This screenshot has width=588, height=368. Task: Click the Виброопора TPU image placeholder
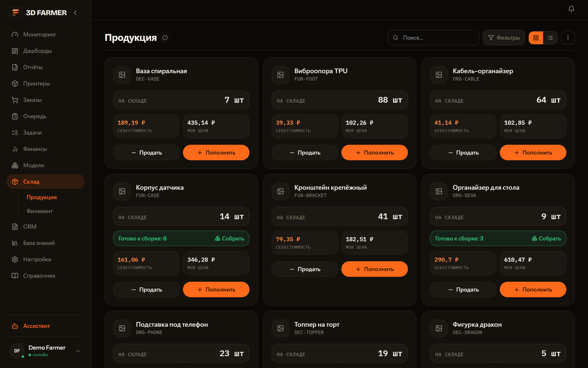point(280,75)
